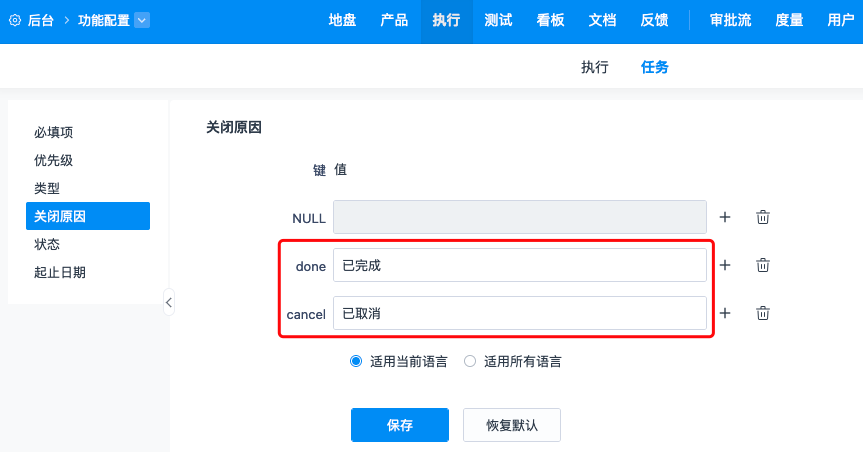Select 起止日期 in the left sidebar
Viewport: 863px width, 452px height.
coord(60,272)
